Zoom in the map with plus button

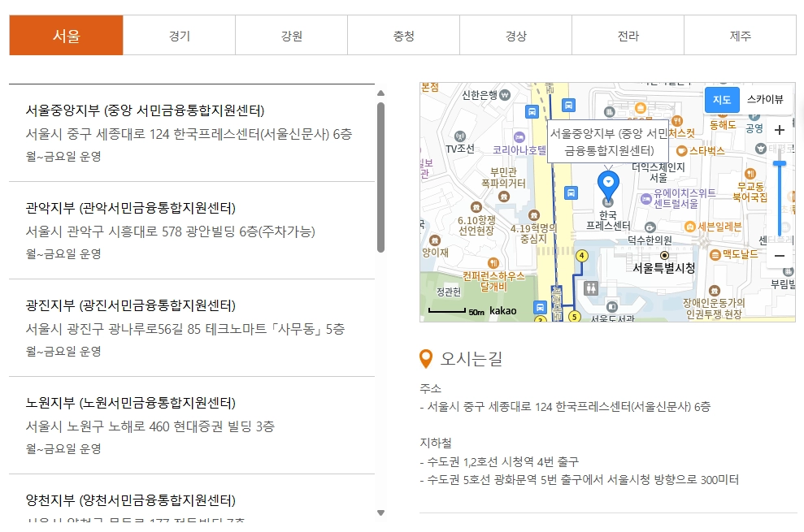[780, 130]
